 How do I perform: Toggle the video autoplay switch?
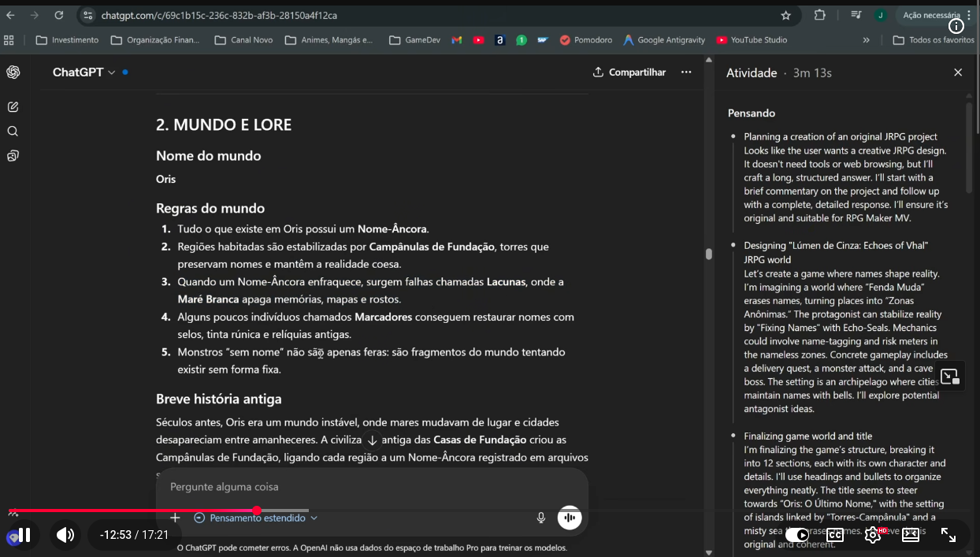click(797, 535)
